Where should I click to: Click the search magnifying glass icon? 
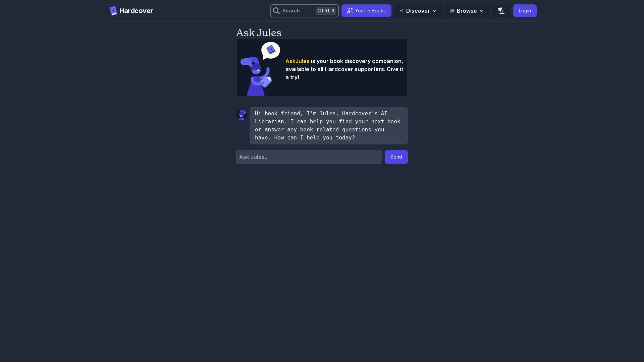276,11
